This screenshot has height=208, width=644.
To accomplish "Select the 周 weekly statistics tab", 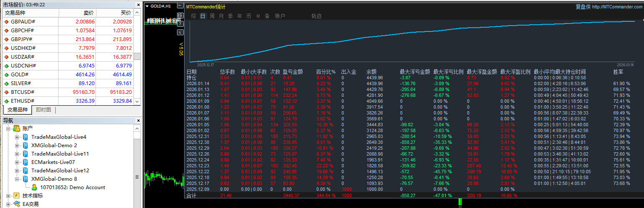I will [212, 16].
